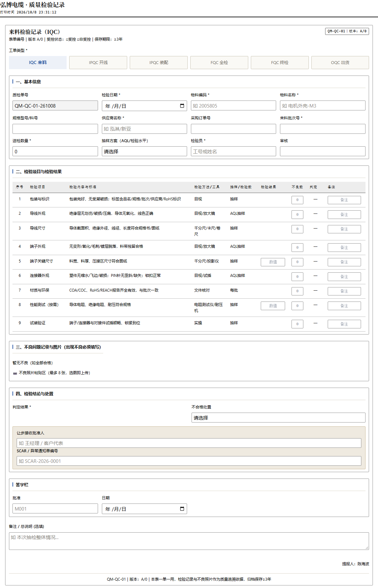
Task: Click the 备注 / 总说明 textarea
Action: coord(189,541)
